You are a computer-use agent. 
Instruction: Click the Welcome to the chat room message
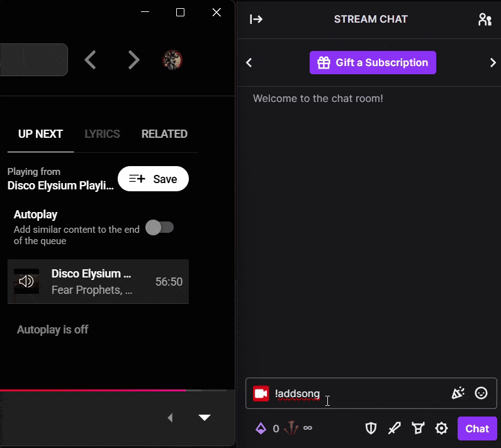(318, 98)
